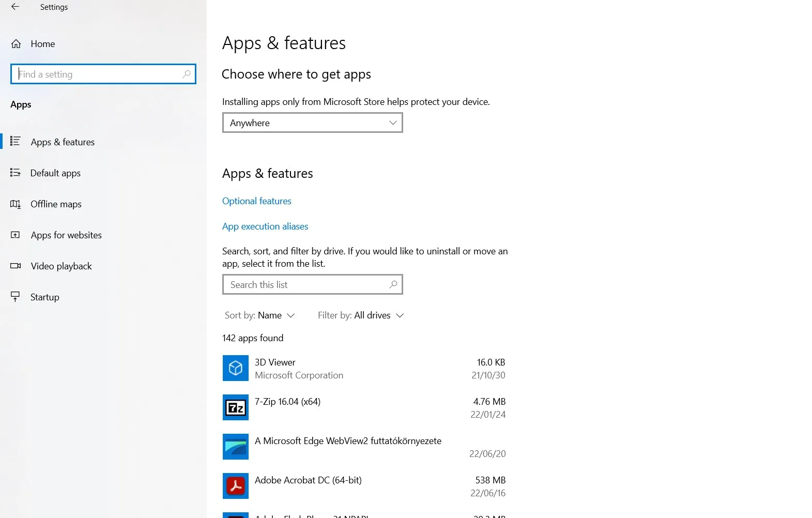This screenshot has width=812, height=518.
Task: Click the Find a setting search box
Action: point(103,74)
